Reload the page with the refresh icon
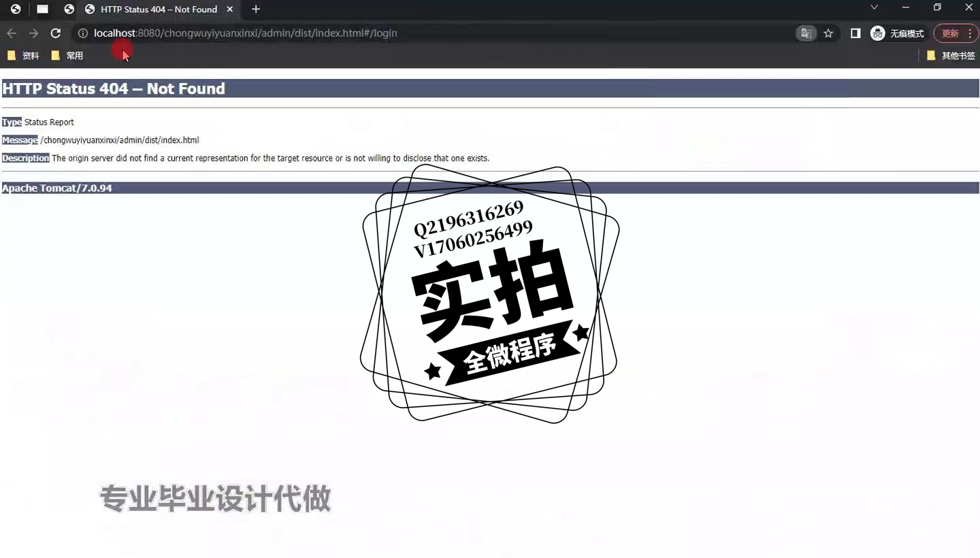 [x=56, y=33]
